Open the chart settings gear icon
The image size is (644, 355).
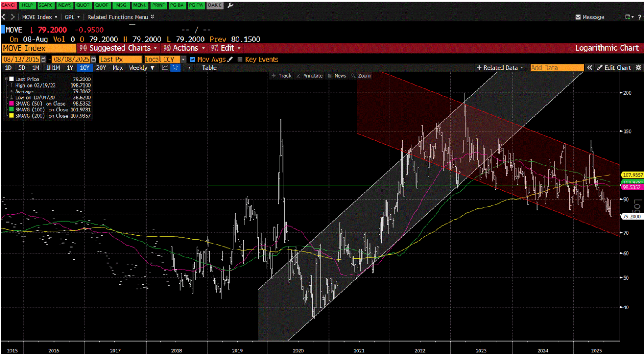tap(639, 67)
